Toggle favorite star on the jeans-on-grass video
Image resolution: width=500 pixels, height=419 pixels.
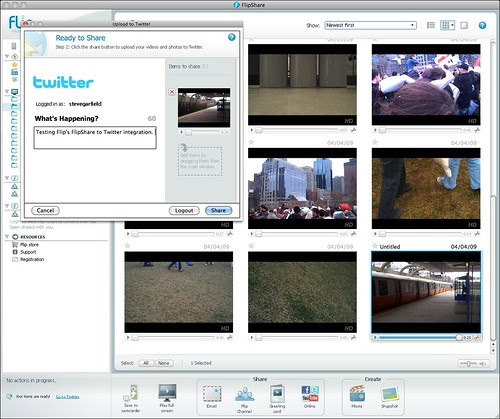pos(375,142)
